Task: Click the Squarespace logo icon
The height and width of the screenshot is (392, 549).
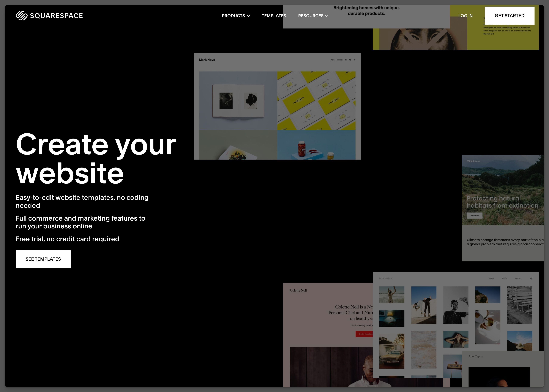Action: point(21,16)
